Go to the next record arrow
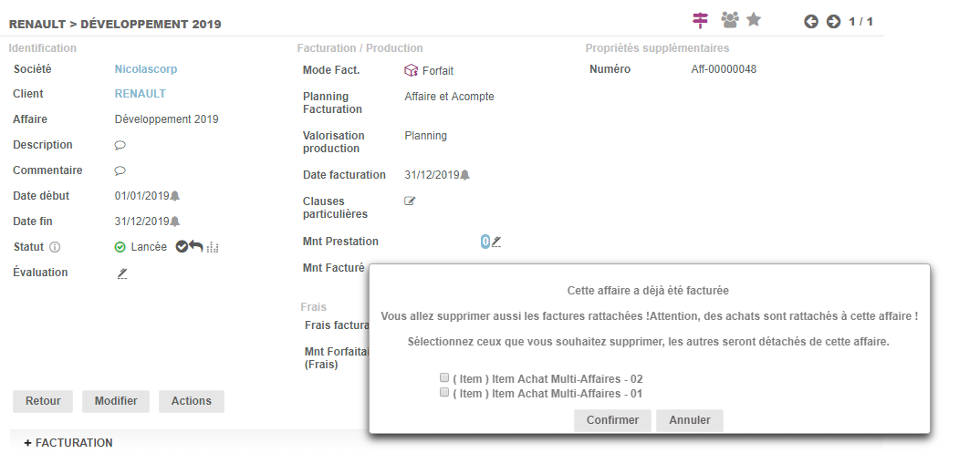Viewport: 980px width, 464px height. point(833,22)
